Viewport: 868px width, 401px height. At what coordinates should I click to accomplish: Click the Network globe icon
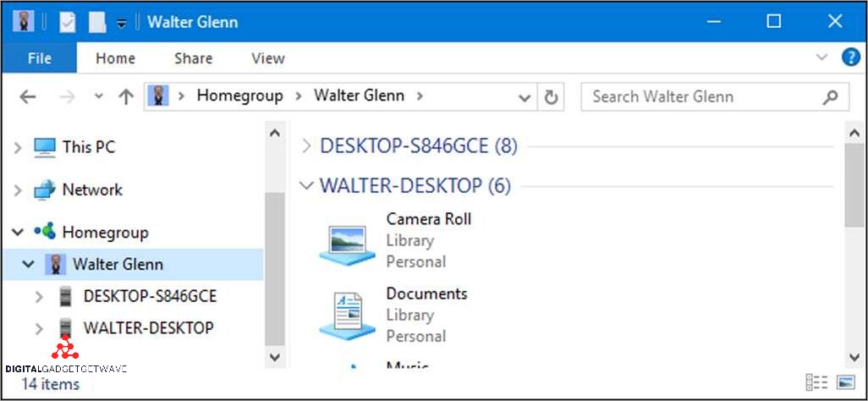point(45,190)
